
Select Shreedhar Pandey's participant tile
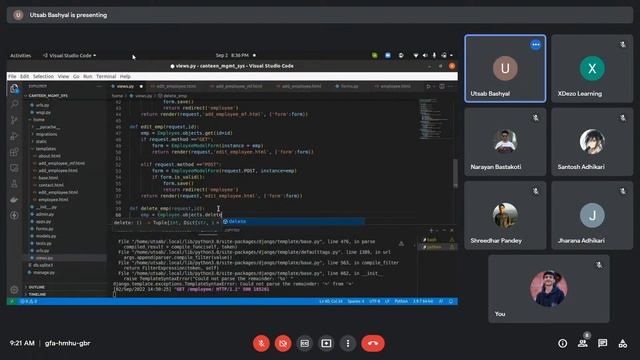(505, 215)
